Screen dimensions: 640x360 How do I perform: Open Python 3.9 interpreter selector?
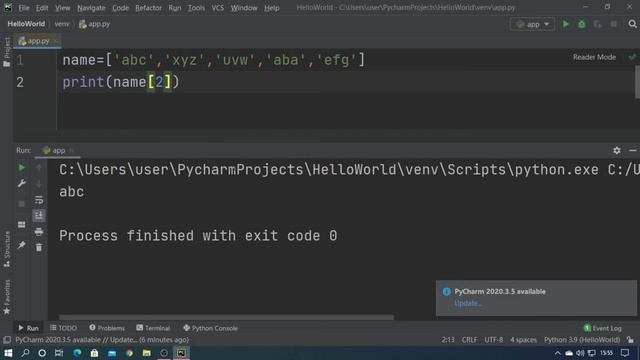(x=582, y=340)
